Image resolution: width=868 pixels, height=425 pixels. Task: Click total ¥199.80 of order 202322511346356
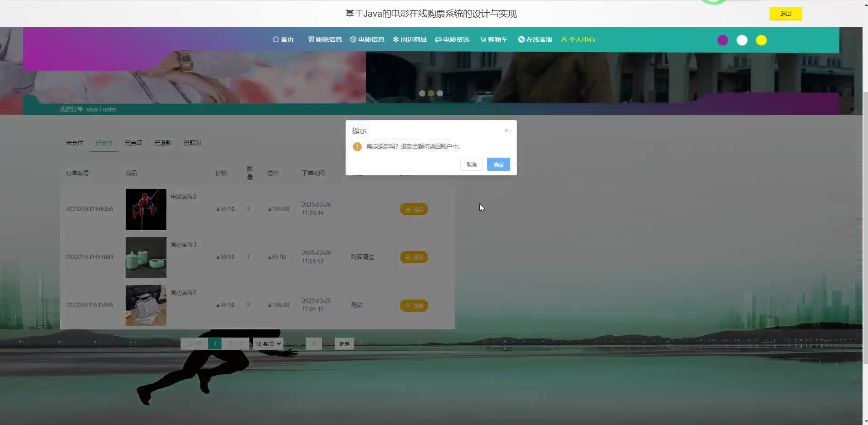coord(279,209)
